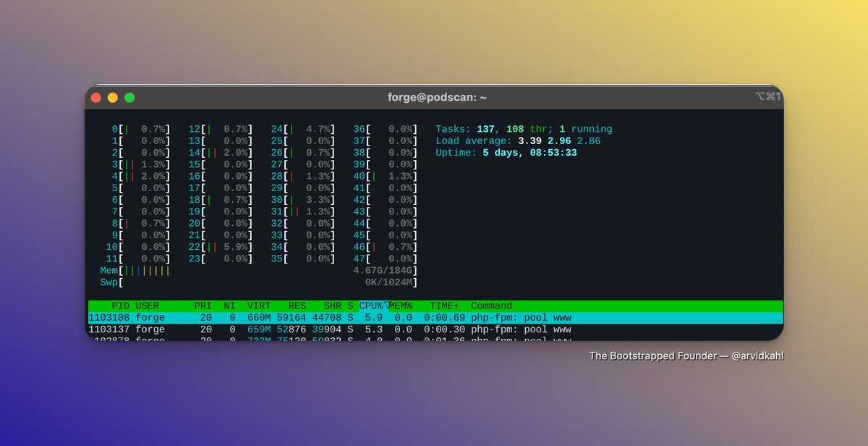Click CPU 30 meter showing 3.3%

point(302,200)
